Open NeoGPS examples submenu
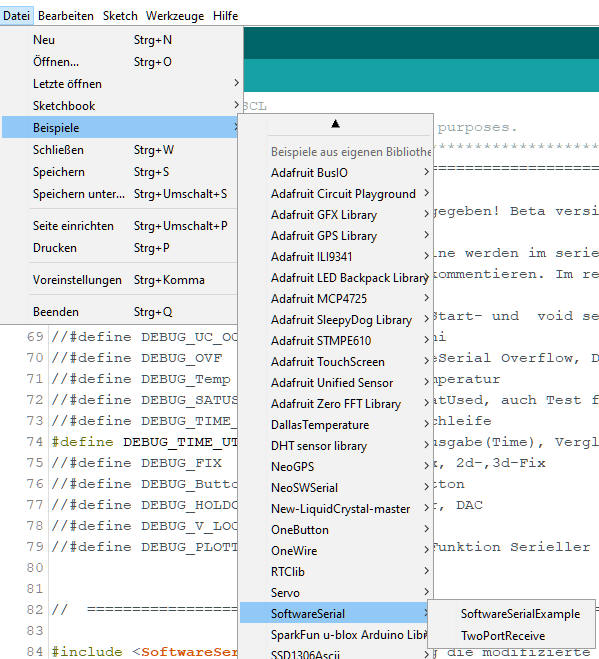This screenshot has height=659, width=599. [336, 467]
